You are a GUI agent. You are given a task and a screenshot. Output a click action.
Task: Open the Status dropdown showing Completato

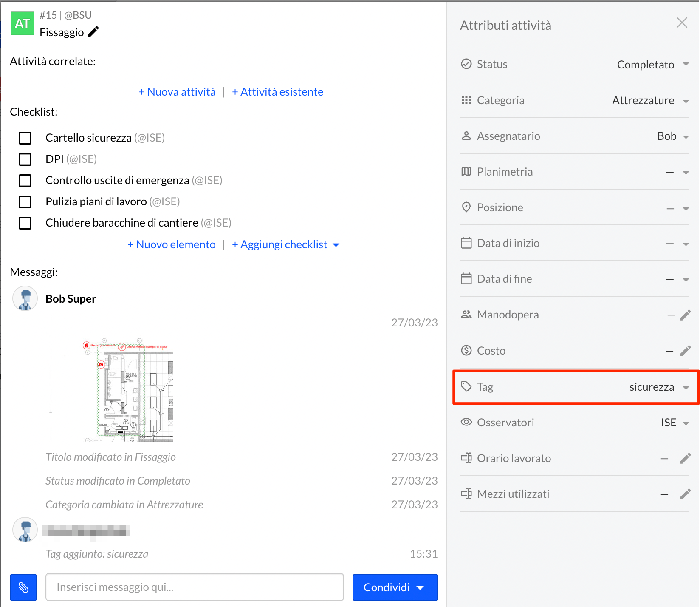click(652, 65)
